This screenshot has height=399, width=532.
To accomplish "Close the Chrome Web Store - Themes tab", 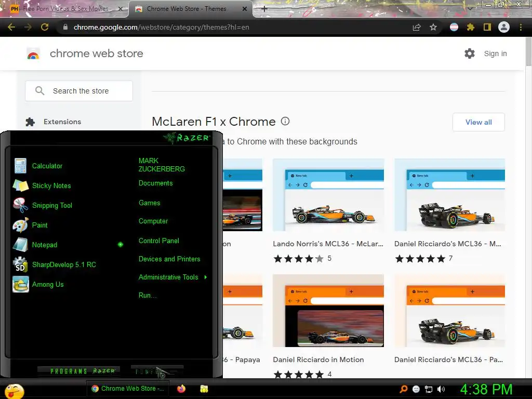I will 245,9.
